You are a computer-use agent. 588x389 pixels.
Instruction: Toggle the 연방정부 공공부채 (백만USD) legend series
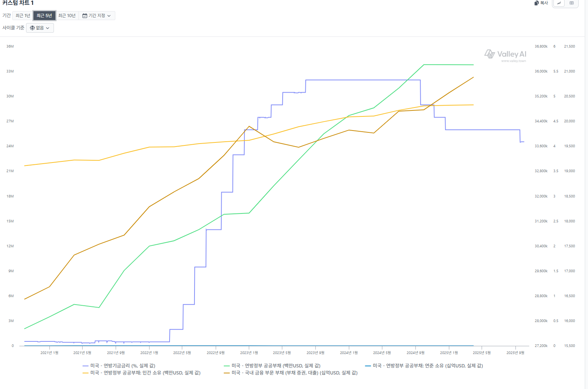[272, 366]
